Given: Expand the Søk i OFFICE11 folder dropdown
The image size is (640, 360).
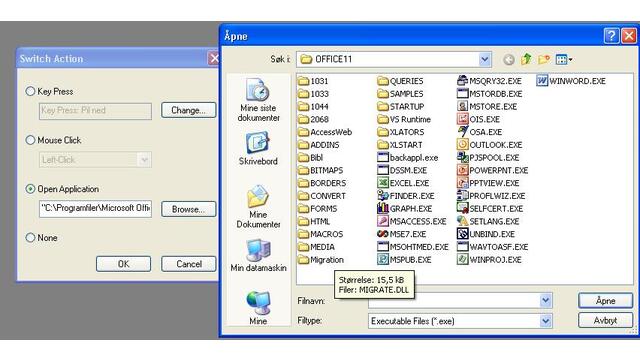Looking at the screenshot, I should tap(484, 60).
